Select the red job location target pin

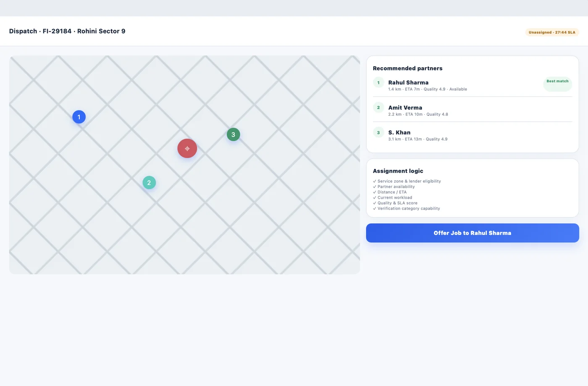[x=187, y=148]
